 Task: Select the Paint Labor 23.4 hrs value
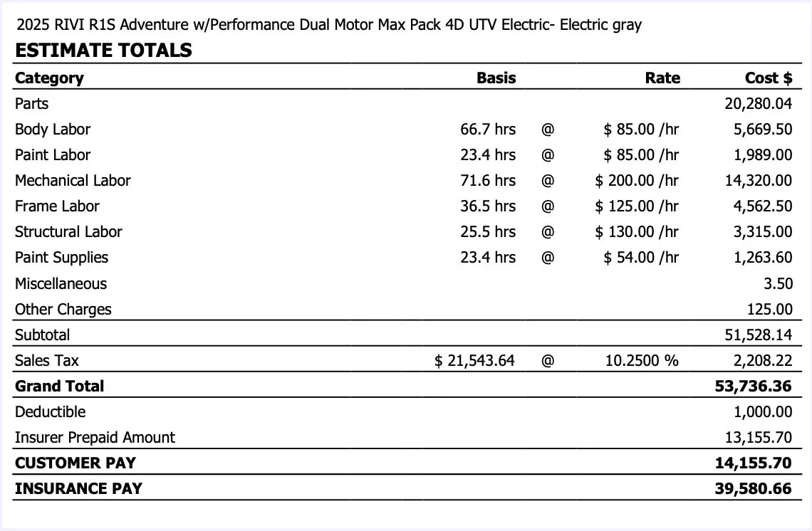487,155
